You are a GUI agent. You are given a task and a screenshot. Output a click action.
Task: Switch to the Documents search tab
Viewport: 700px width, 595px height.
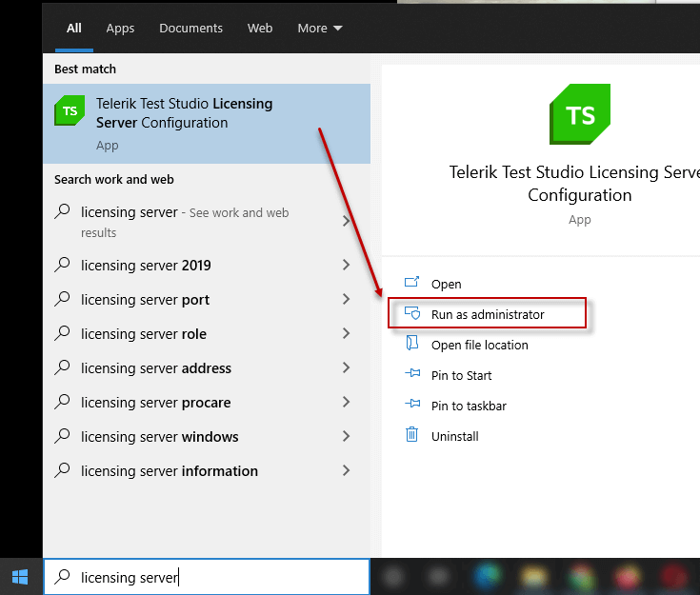coord(190,29)
